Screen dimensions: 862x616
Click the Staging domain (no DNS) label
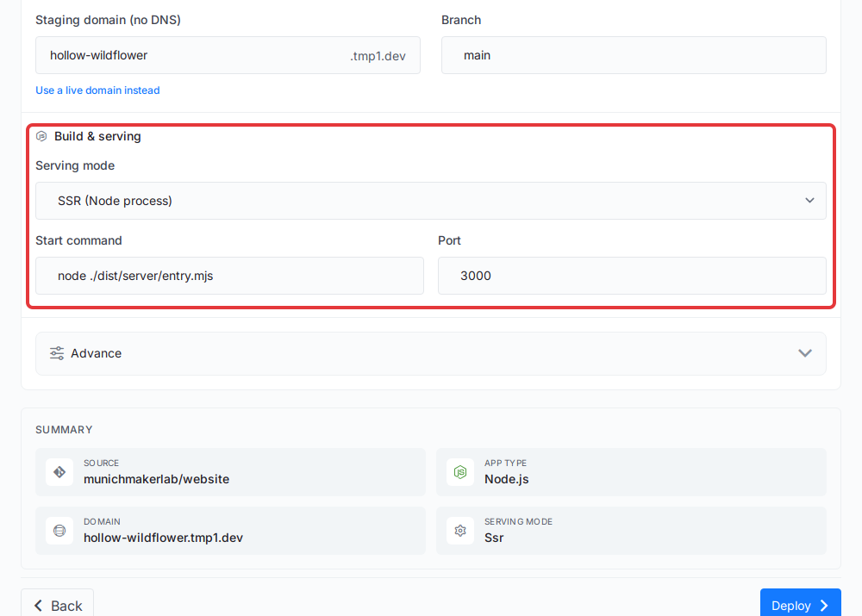click(108, 21)
